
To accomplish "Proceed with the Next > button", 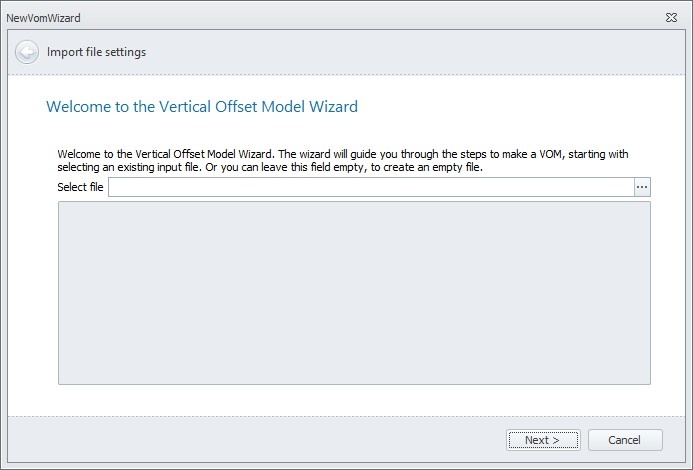I will pyautogui.click(x=541, y=440).
